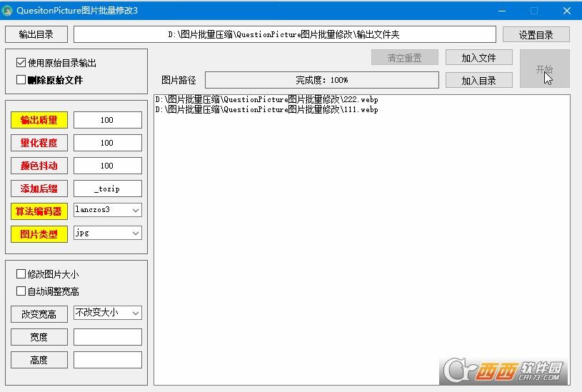This screenshot has height=392, width=582.
Task: Click the _tozip suffix field
Action: click(108, 189)
